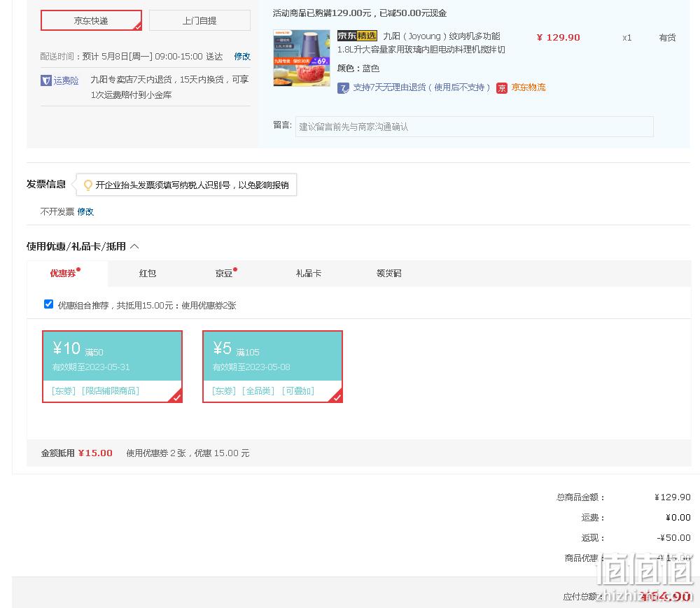Click 修改 next to 不开发票
This screenshot has height=608, width=700.
[x=85, y=211]
